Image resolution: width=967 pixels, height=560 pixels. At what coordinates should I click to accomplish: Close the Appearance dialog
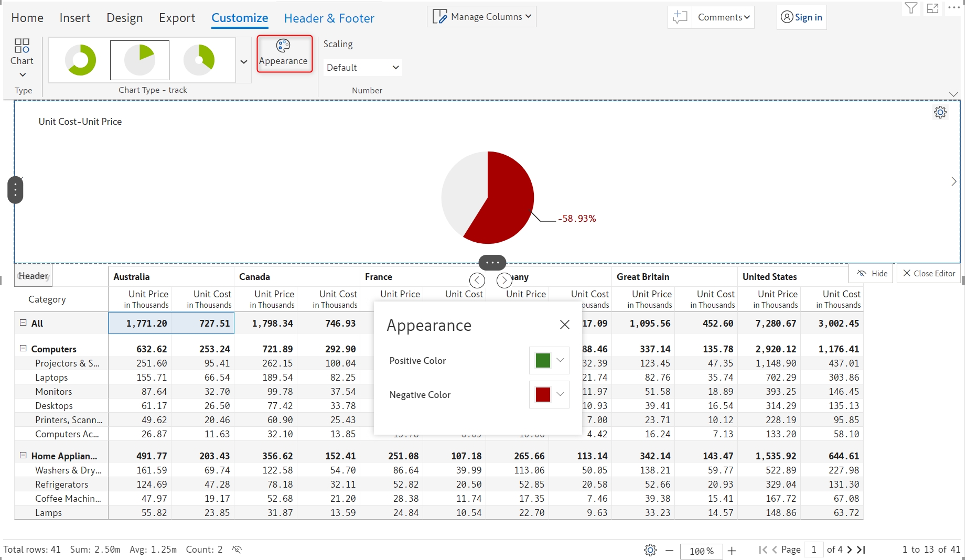point(564,325)
